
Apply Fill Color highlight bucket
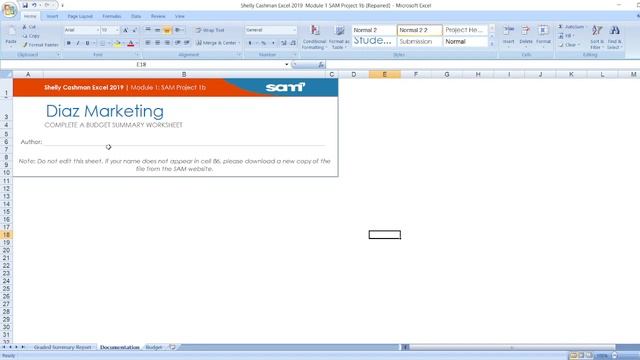coord(118,43)
